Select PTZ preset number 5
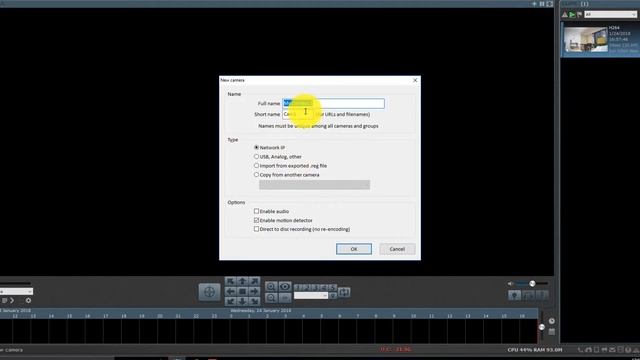 tap(333, 288)
